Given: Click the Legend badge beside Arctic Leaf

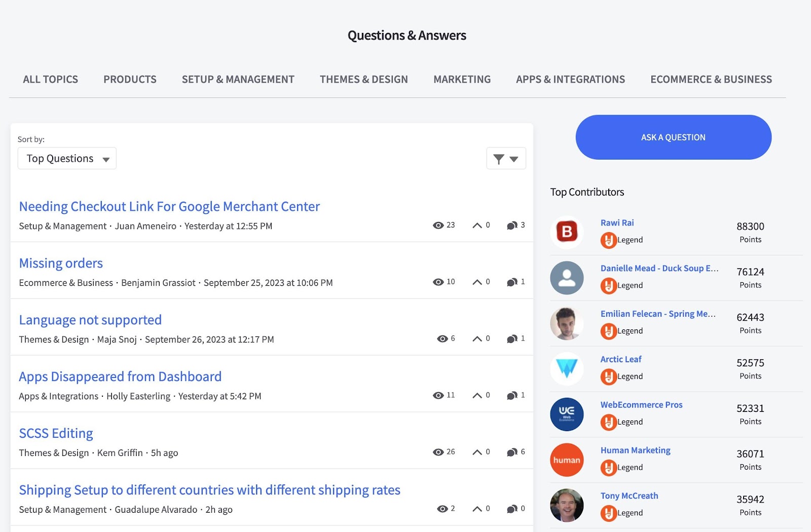Looking at the screenshot, I should (x=608, y=377).
